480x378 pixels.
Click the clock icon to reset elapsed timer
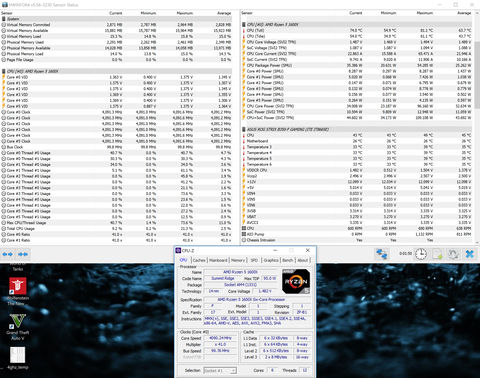click(x=421, y=254)
